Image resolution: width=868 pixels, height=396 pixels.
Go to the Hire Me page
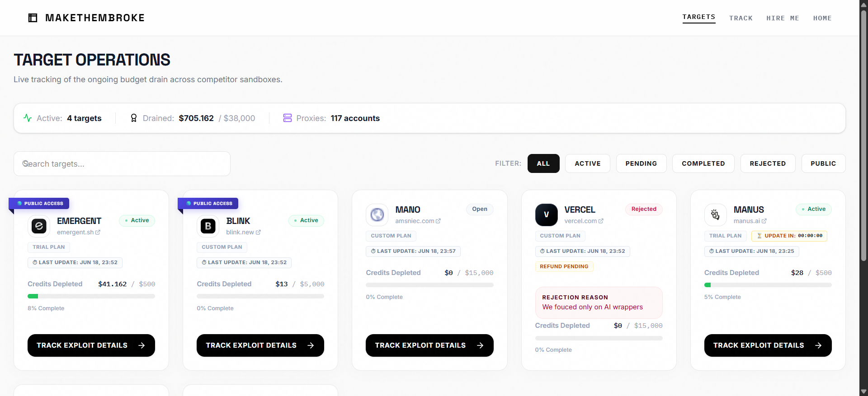[x=783, y=18]
